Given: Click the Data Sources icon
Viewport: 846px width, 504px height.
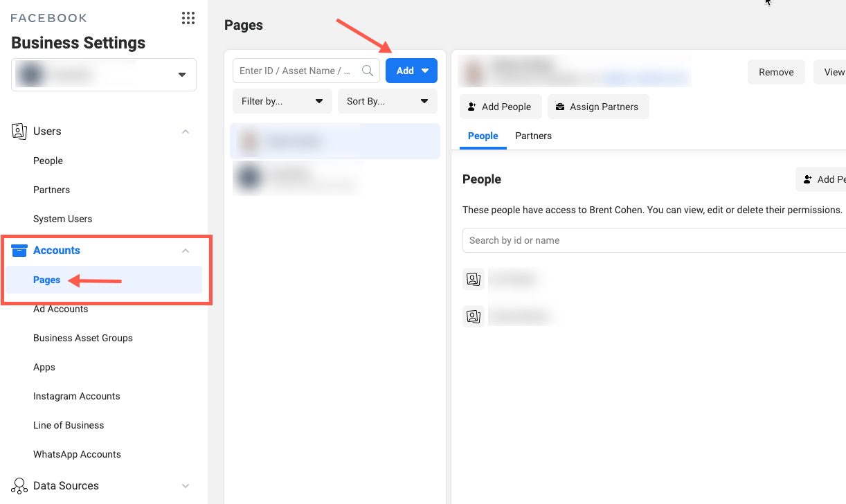Looking at the screenshot, I should (19, 486).
